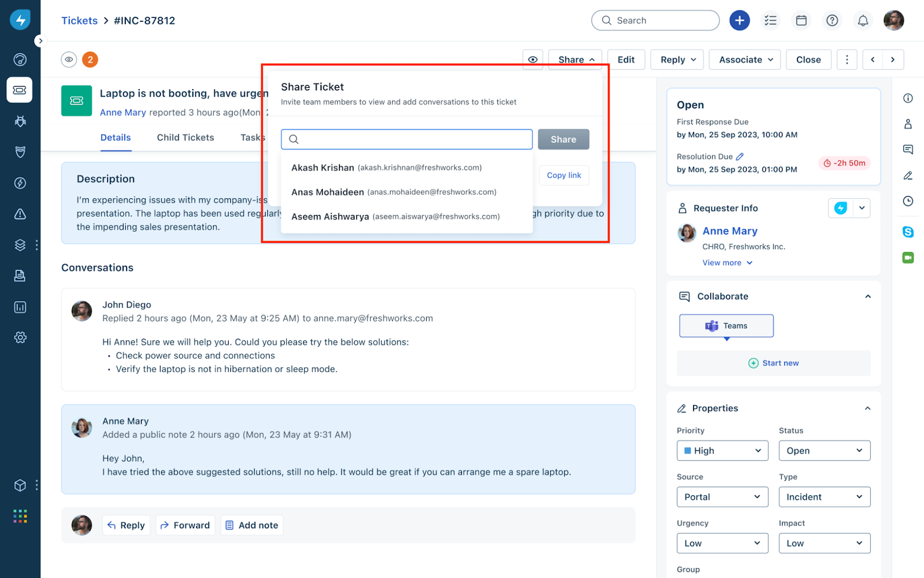Click the viewers eye icon beside badge 2
Screen dimensions: 924x578
point(69,60)
